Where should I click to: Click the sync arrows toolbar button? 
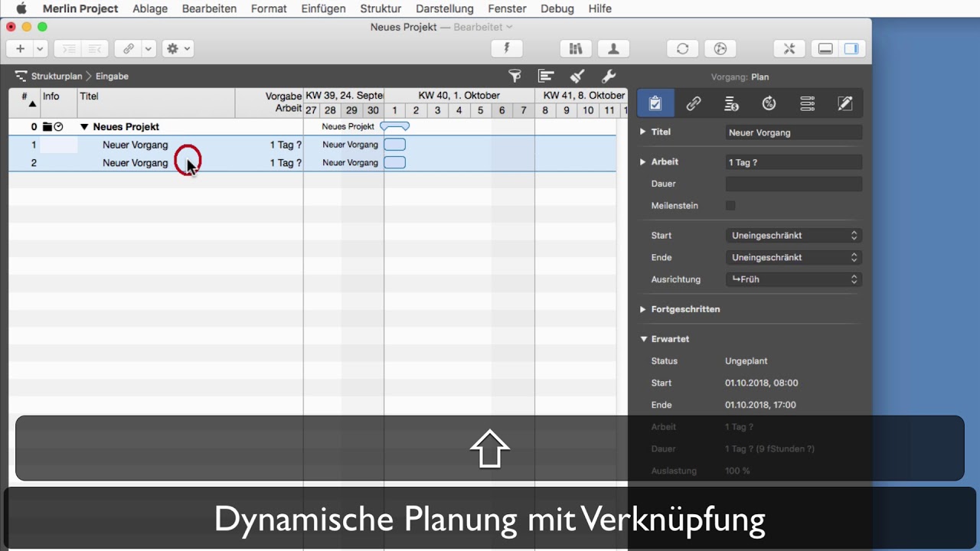click(x=682, y=48)
